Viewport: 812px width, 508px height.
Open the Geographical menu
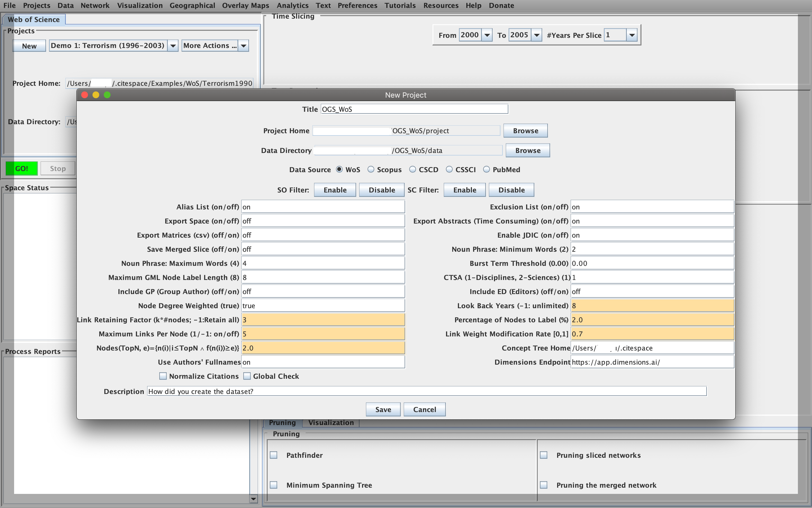(192, 5)
